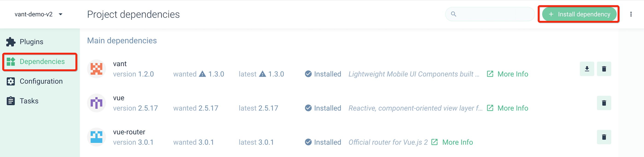
Task: View More Info for vue-router
Action: (x=452, y=142)
